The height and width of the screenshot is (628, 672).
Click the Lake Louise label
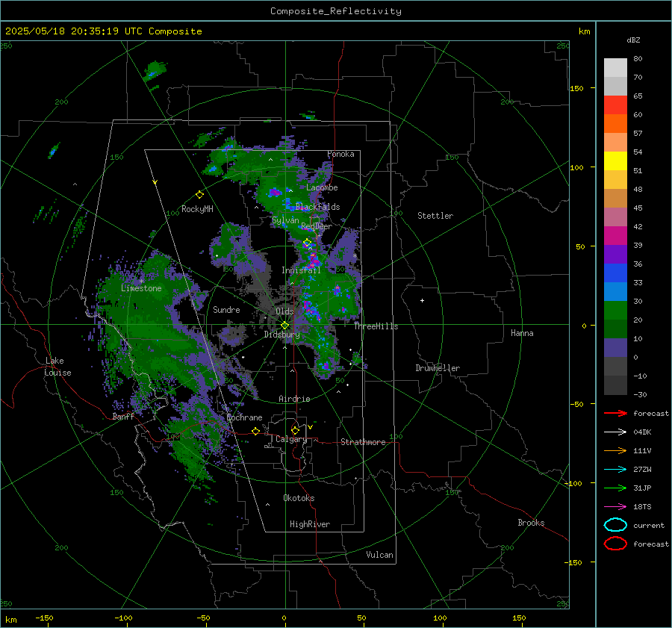point(57,367)
